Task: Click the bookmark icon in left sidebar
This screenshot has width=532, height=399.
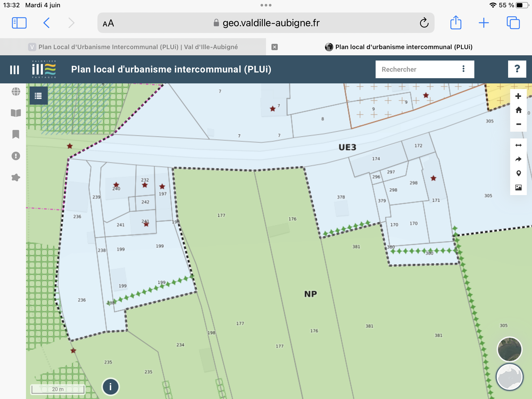Action: (x=16, y=134)
